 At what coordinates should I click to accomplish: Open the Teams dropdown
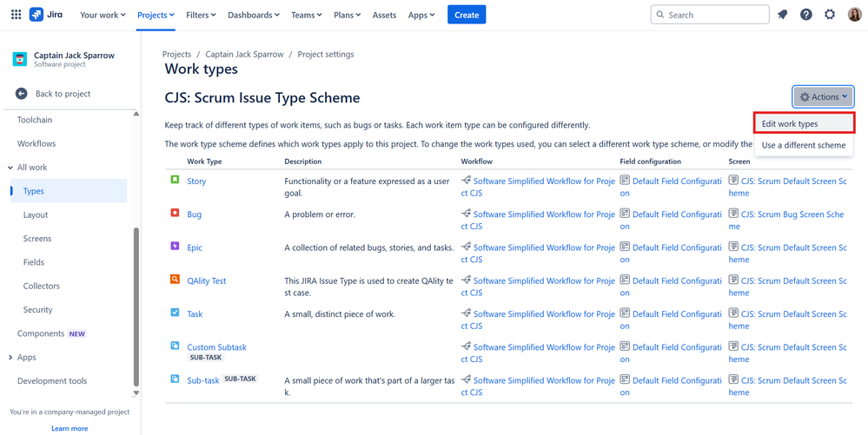click(307, 15)
